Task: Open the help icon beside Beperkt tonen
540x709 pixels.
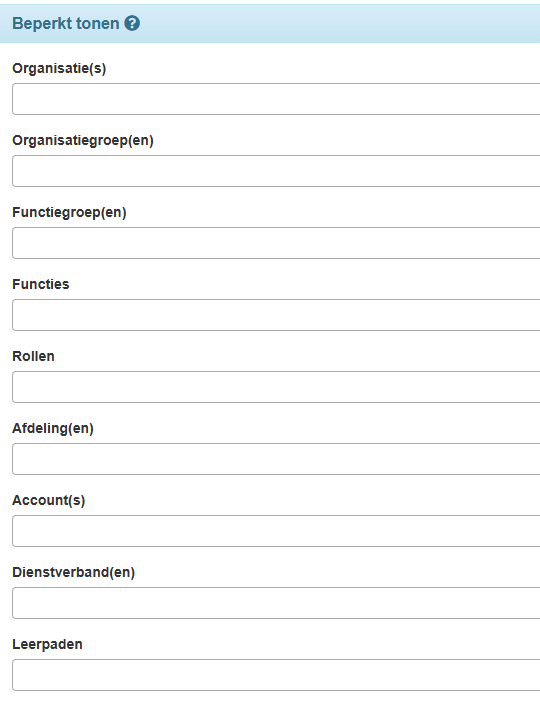Action: pos(132,23)
